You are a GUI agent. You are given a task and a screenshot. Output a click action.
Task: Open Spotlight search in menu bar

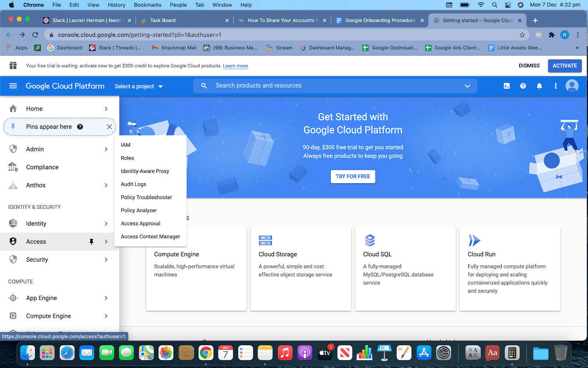pyautogui.click(x=495, y=5)
